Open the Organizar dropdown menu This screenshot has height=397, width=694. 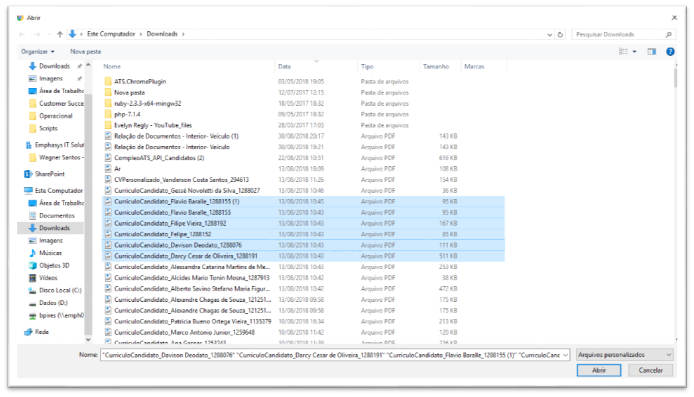(x=38, y=52)
